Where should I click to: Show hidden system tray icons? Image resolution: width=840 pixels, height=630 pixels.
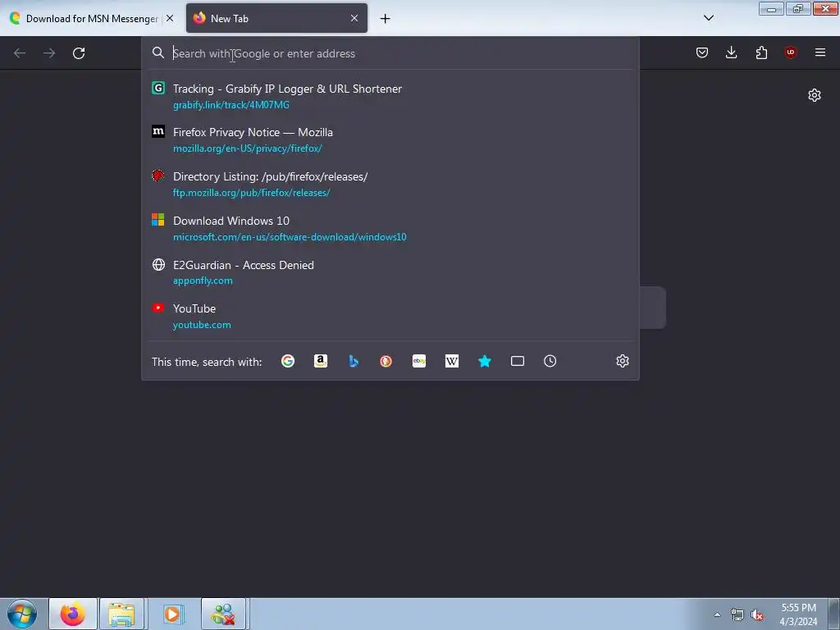(717, 614)
